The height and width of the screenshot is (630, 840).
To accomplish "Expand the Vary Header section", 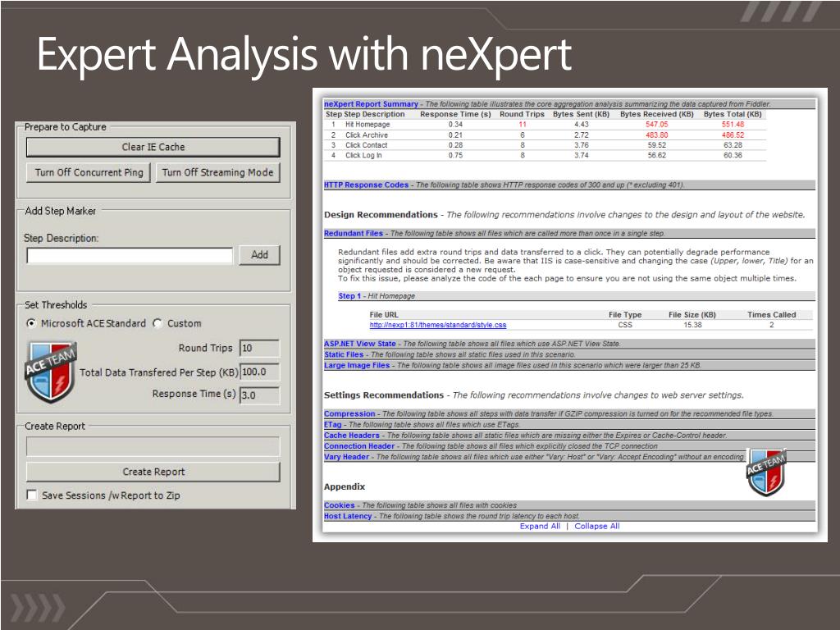I will pyautogui.click(x=347, y=456).
